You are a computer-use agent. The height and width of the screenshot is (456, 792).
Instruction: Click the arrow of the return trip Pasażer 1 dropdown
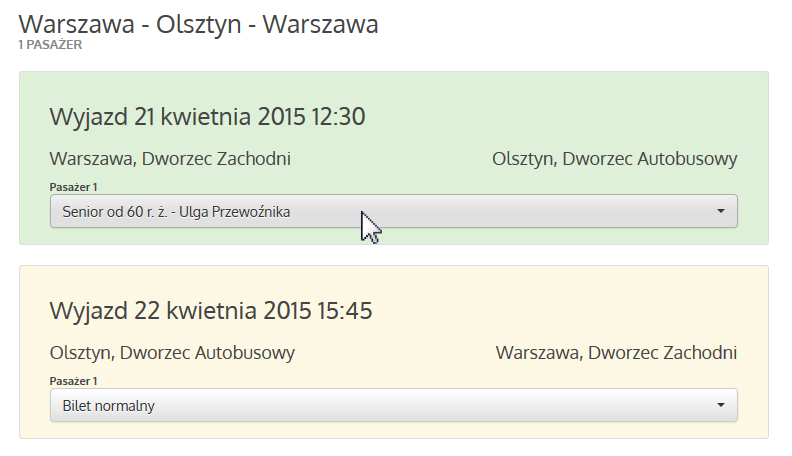(721, 405)
